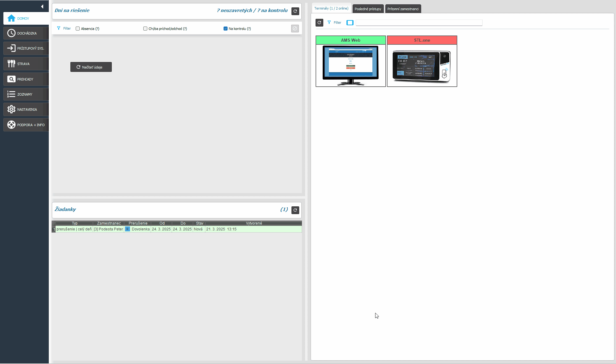Open Podpora + Info lifebuoy icon
This screenshot has height=364, width=616.
click(x=11, y=125)
